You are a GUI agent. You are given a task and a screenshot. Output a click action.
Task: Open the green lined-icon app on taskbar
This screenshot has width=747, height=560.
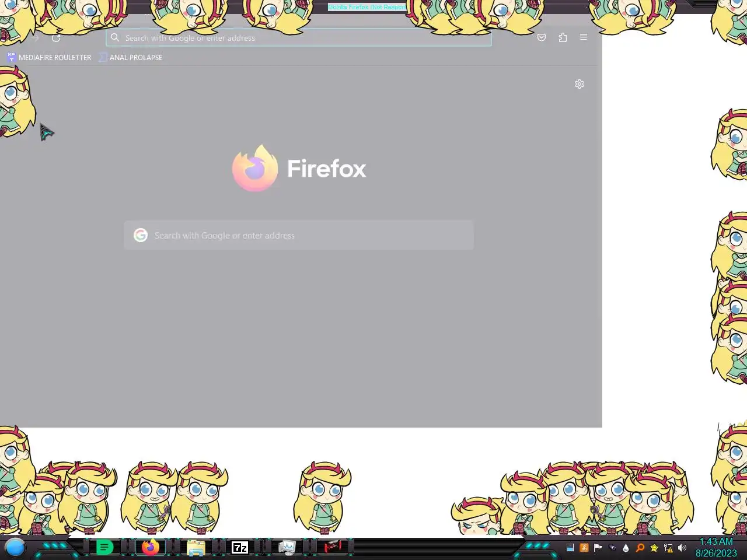pos(104,548)
